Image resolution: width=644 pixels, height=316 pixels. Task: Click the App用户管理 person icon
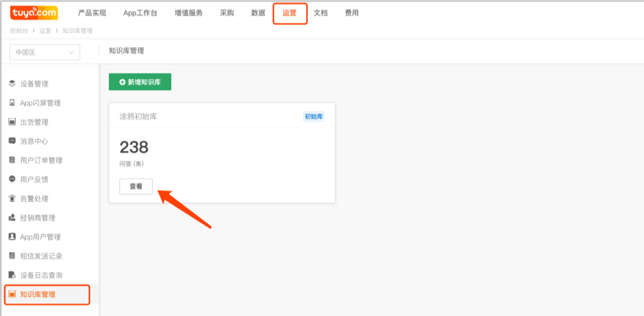tap(12, 237)
